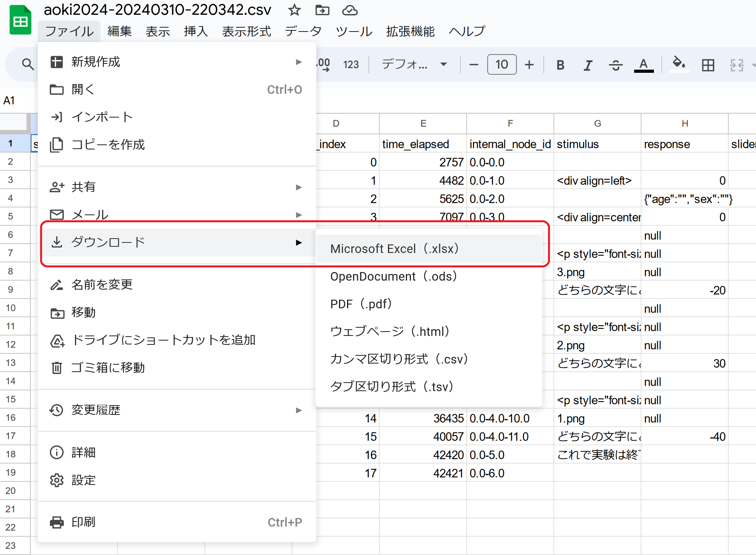Check document cloud save status icon
The image size is (756, 555).
point(350,11)
